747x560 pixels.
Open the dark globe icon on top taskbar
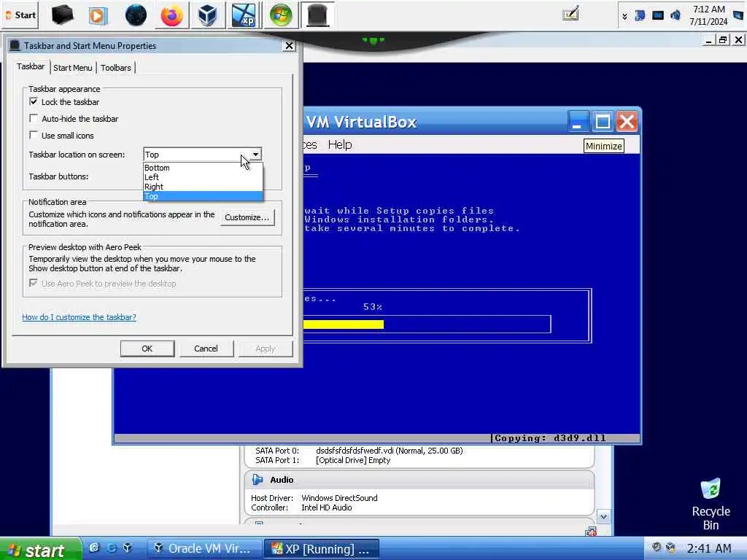[136, 15]
